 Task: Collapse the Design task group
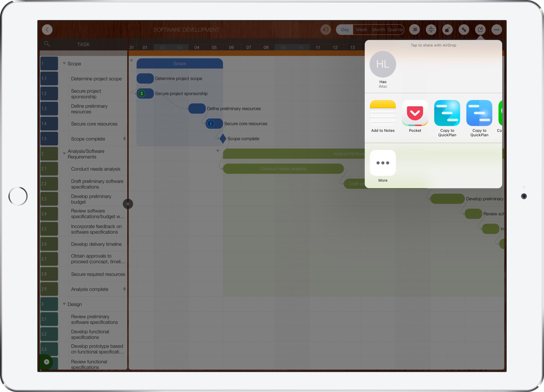(x=64, y=304)
